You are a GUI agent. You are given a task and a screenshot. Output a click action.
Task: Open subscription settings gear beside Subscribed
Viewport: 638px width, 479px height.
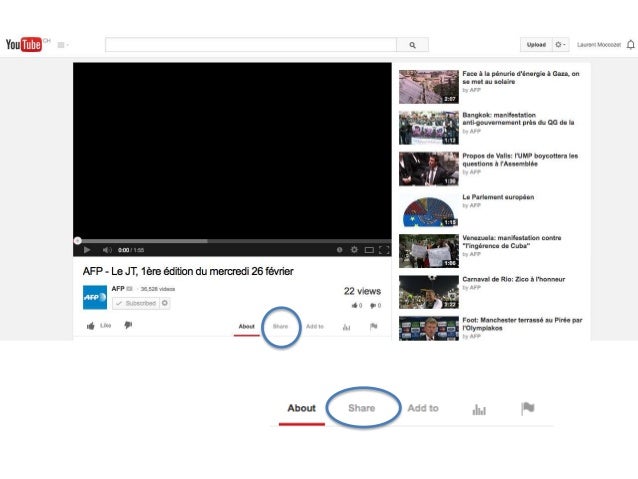(x=165, y=303)
